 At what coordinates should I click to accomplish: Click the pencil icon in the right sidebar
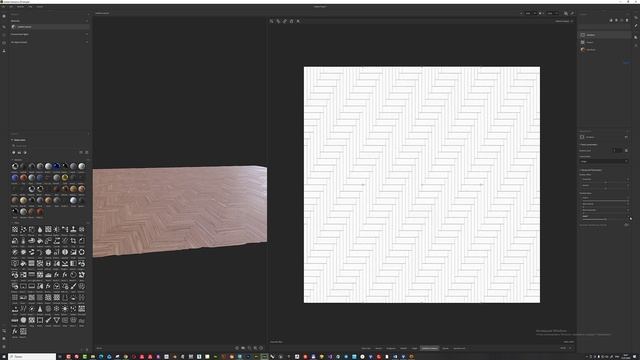[x=636, y=26]
